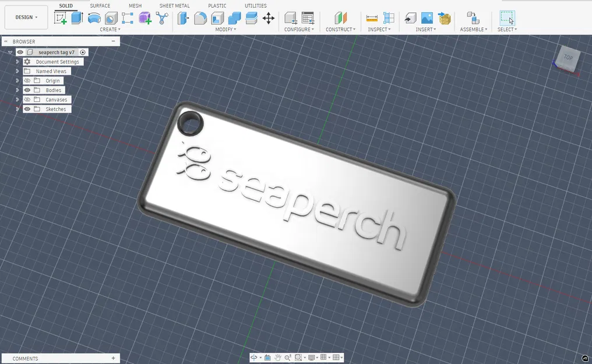592x364 pixels.
Task: Click TOP on the ViewCube
Action: [x=567, y=57]
